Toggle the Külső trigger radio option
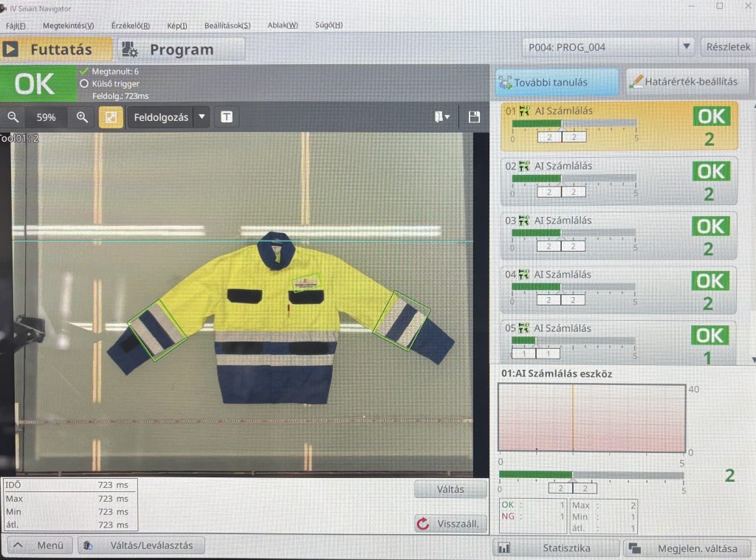The height and width of the screenshot is (560, 756). (x=84, y=84)
